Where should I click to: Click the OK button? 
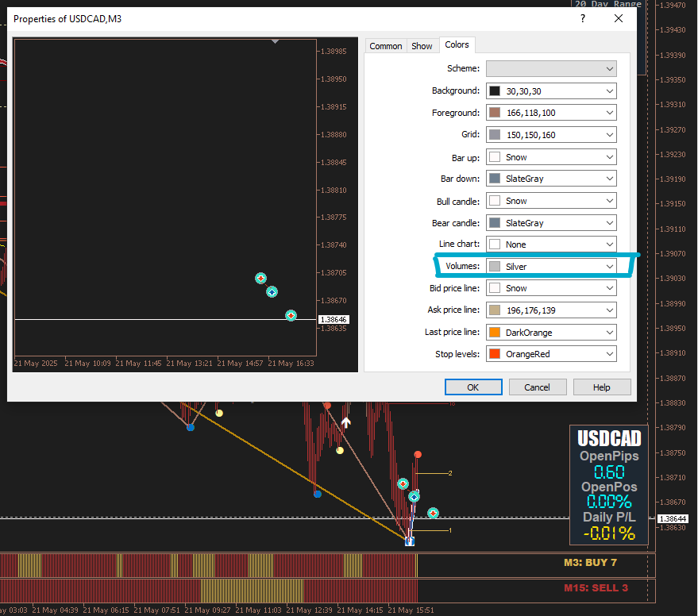coord(473,387)
